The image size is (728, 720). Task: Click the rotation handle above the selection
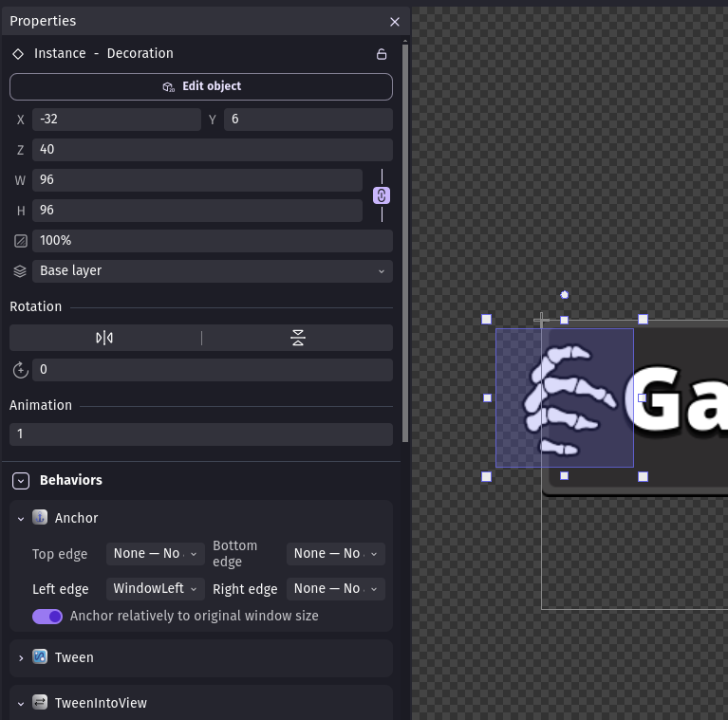pyautogui.click(x=564, y=295)
